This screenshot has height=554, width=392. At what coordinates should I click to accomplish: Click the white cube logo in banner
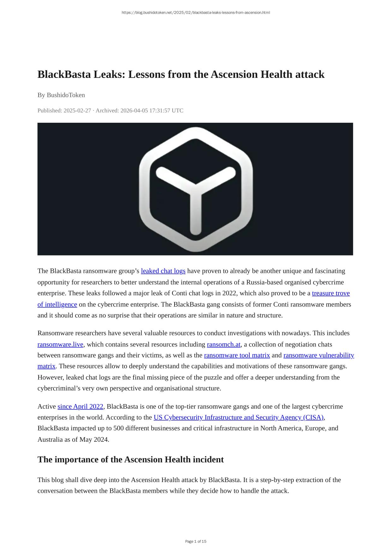coord(196,189)
